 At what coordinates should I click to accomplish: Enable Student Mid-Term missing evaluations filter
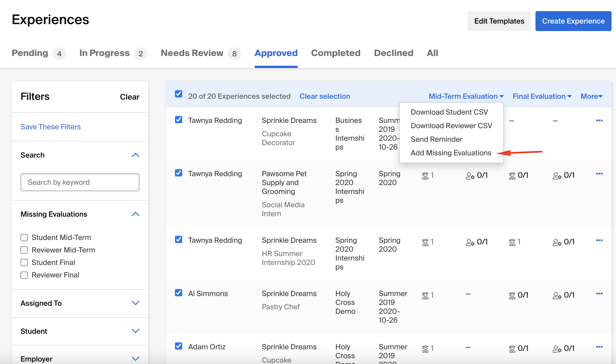(24, 237)
